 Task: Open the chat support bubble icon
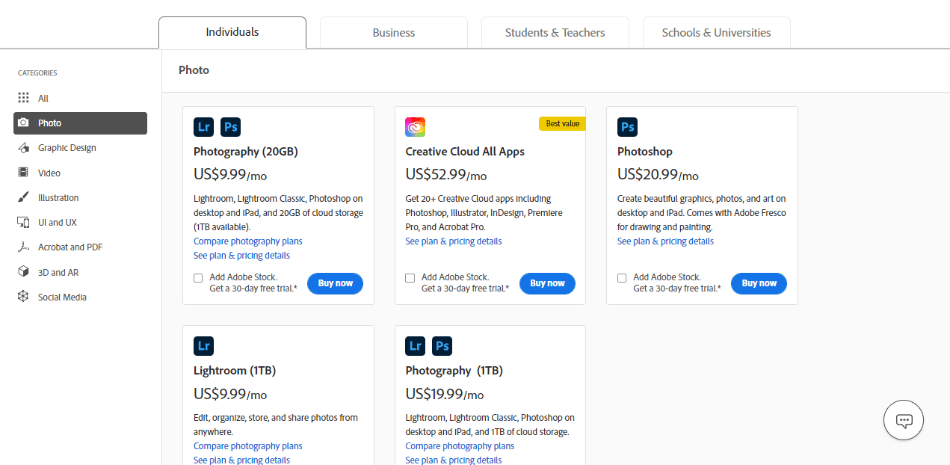903,420
